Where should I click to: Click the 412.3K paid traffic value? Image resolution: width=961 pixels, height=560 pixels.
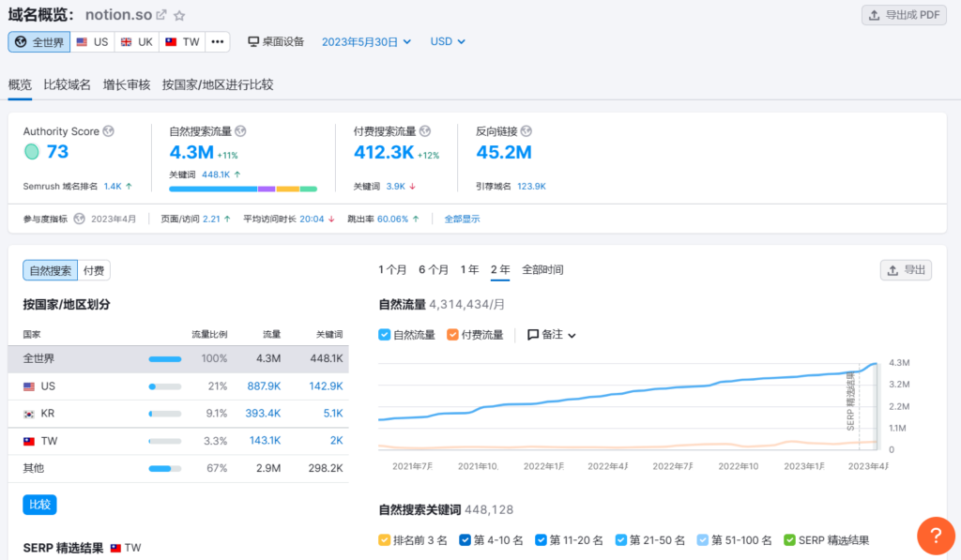pyautogui.click(x=384, y=152)
